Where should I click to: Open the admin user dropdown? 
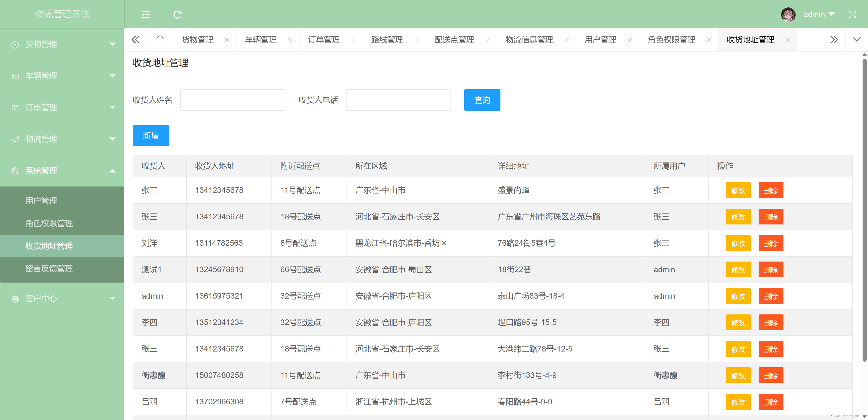click(x=818, y=14)
